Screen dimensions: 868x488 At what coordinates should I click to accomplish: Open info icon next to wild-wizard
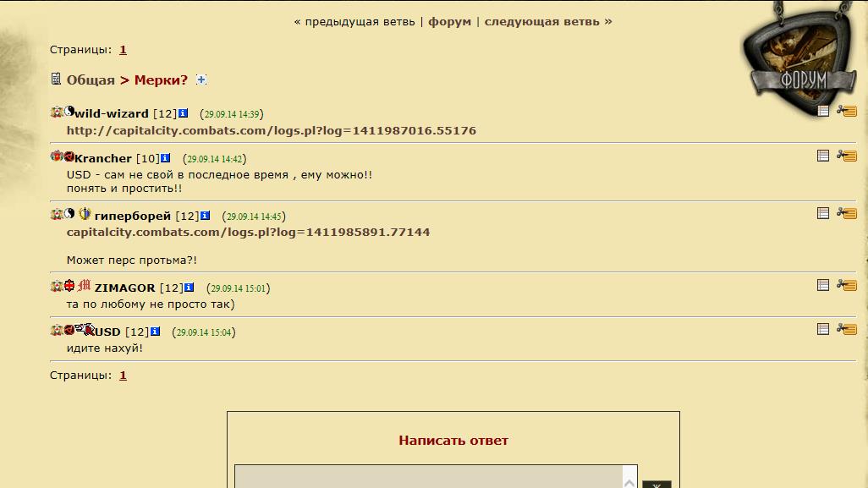184,113
